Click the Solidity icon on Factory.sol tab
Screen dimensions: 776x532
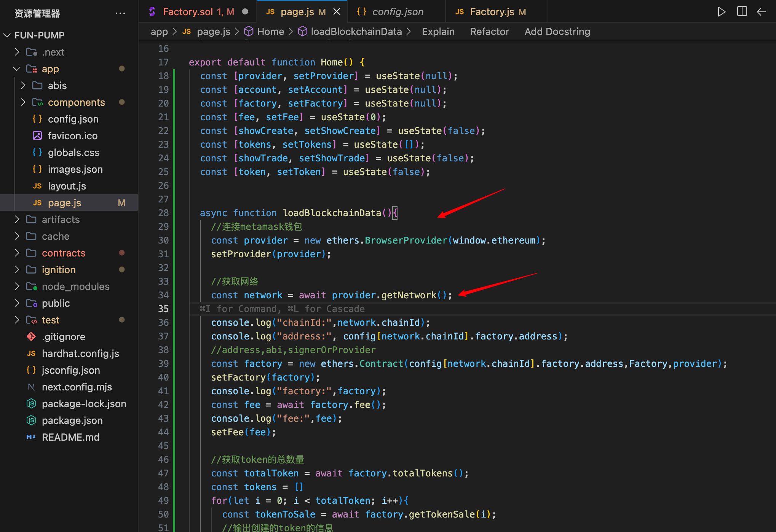click(152, 12)
